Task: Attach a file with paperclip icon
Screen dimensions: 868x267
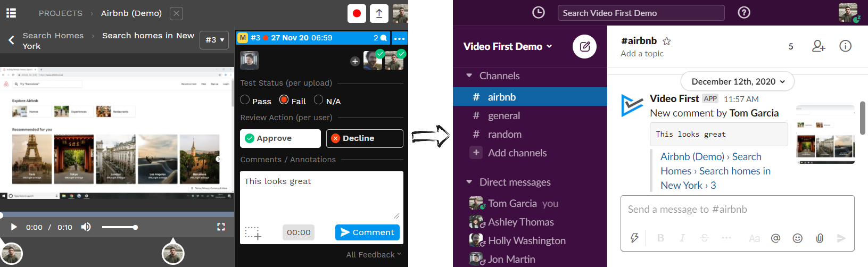Action: (820, 238)
